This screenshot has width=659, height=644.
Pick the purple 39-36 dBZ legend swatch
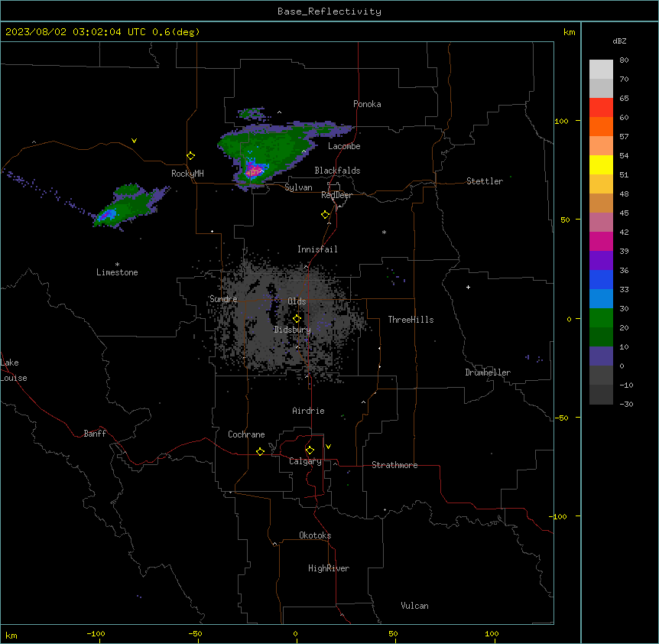click(x=601, y=260)
